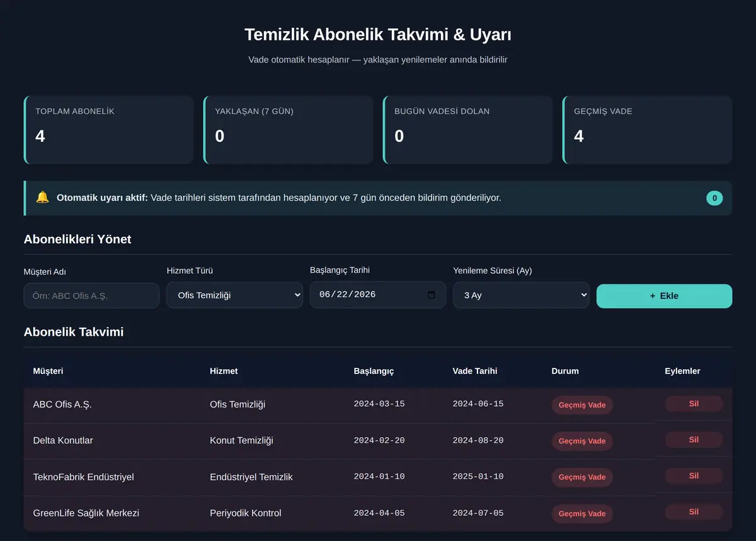Click the + Ekle button
Screen dimensions: 756x541
[x=664, y=296]
